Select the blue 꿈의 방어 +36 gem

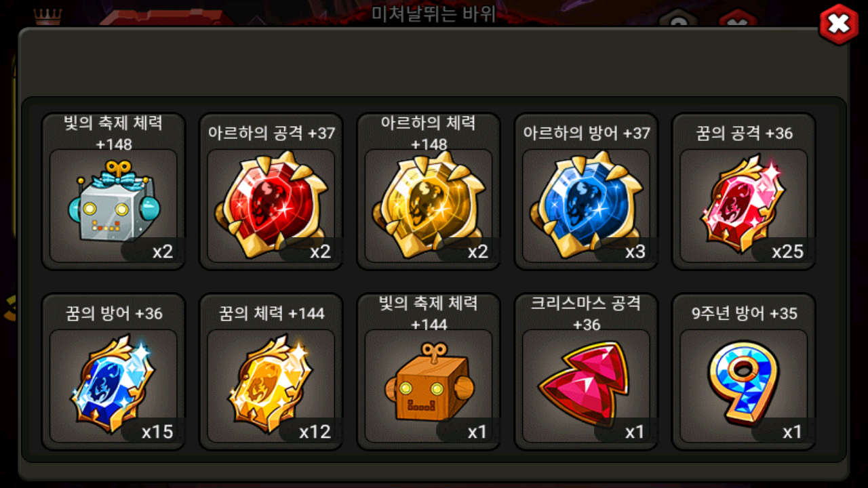click(113, 384)
